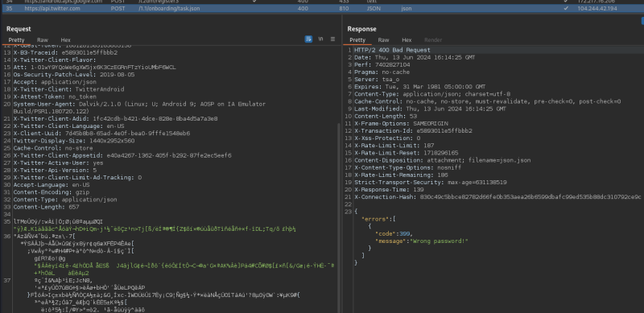Click the X-Transaction-Id response header
Image resolution: width=644 pixels, height=313 pixels.
point(413,131)
